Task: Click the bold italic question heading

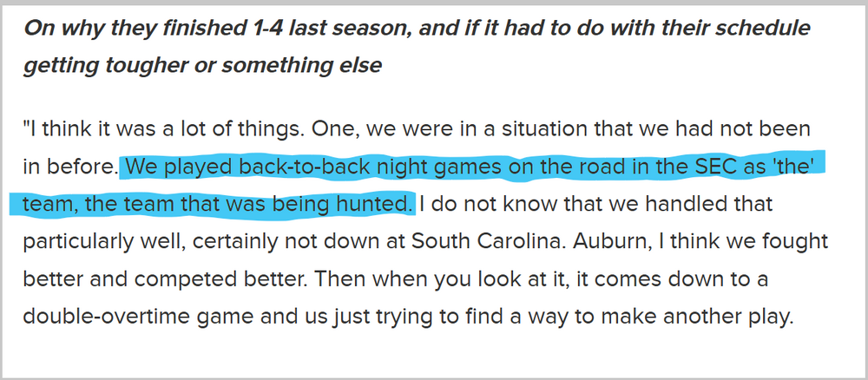Action: pos(417,28)
